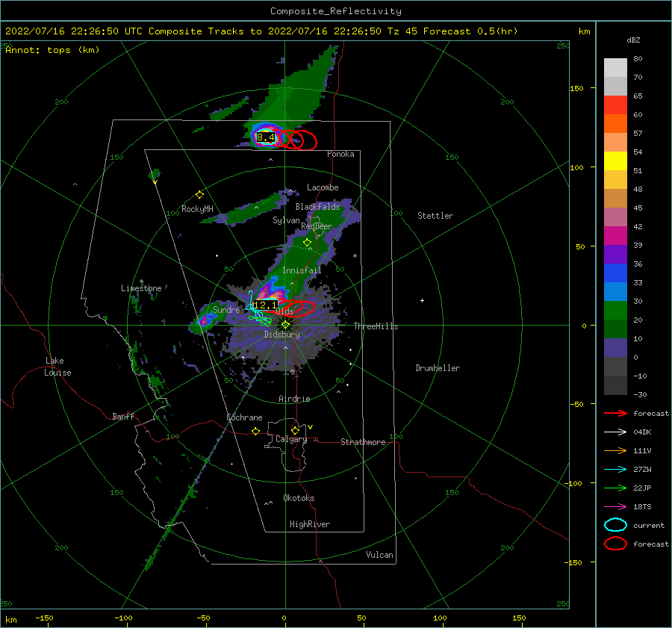
Task: Click the yellow diamond marker above Didsbury
Action: 285,325
